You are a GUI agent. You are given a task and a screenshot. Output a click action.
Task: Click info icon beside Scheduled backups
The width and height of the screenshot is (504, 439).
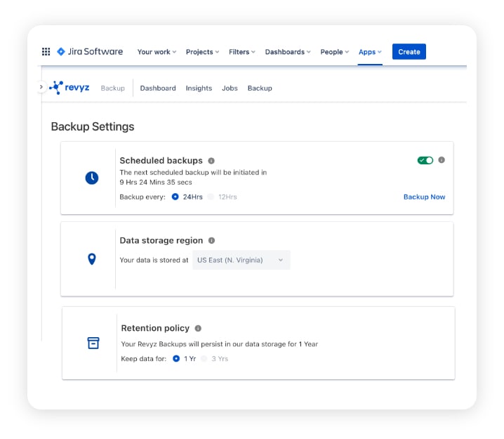[211, 161]
